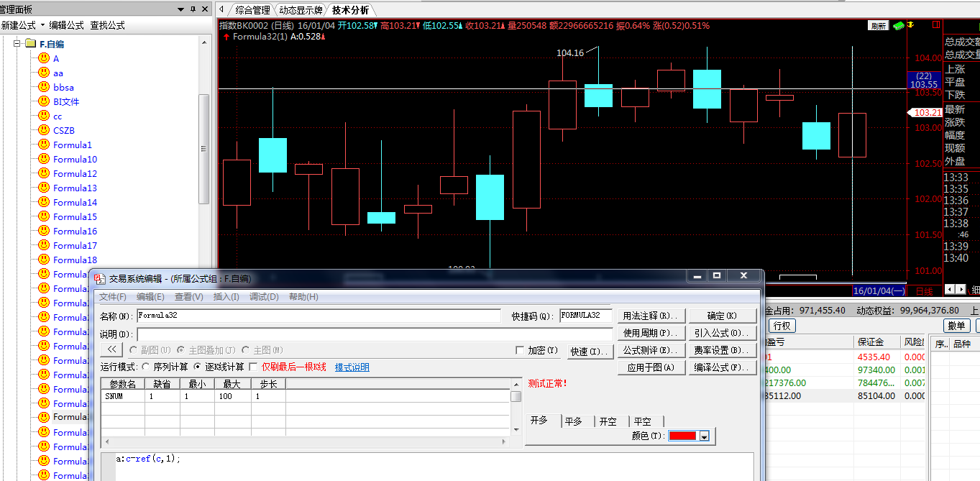Image resolution: width=980 pixels, height=481 pixels.
Task: Click the yellow trophy icon above price axis
Action: point(910,25)
